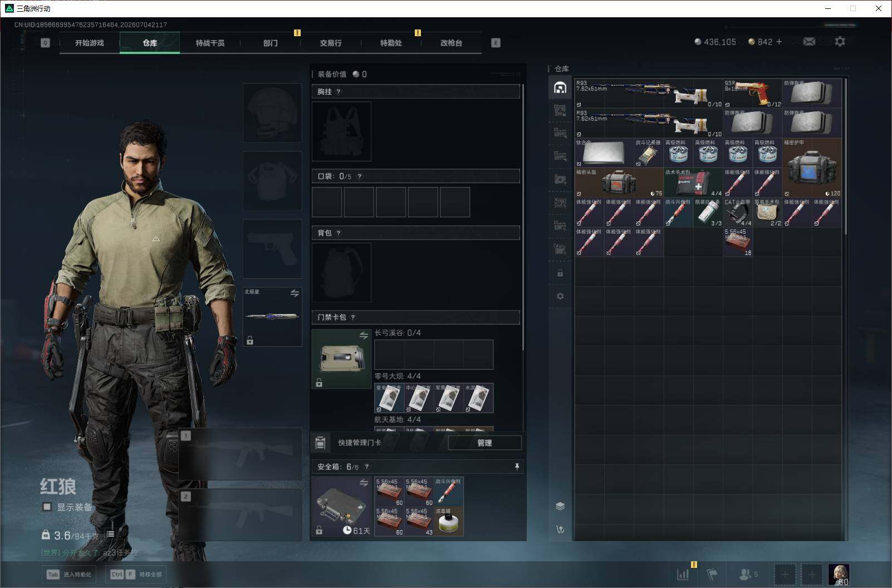Open the mail envelope icon

coord(809,42)
